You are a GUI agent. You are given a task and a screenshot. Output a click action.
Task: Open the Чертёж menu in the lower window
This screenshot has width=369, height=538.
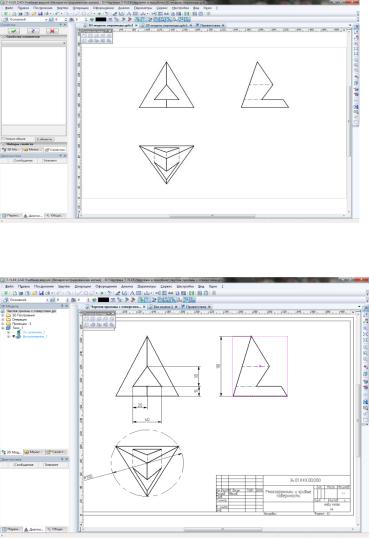(64, 286)
